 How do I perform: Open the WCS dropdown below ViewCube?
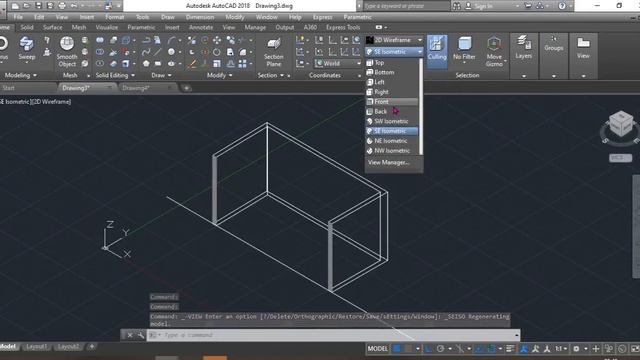(x=620, y=158)
